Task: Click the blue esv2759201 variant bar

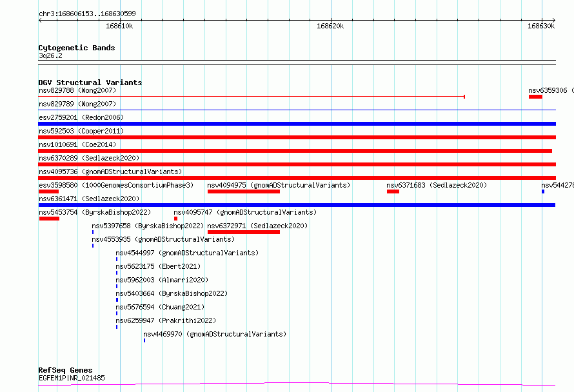Action: (x=297, y=124)
